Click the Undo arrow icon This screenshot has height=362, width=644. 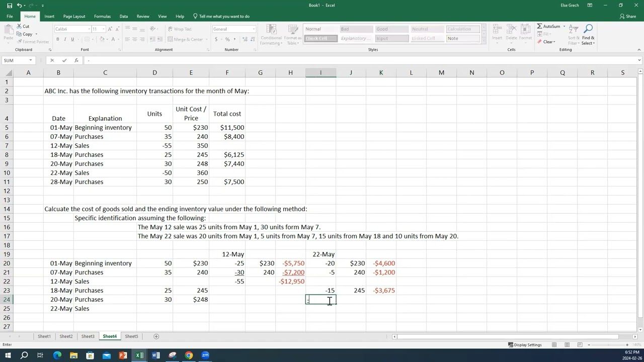(x=19, y=5)
